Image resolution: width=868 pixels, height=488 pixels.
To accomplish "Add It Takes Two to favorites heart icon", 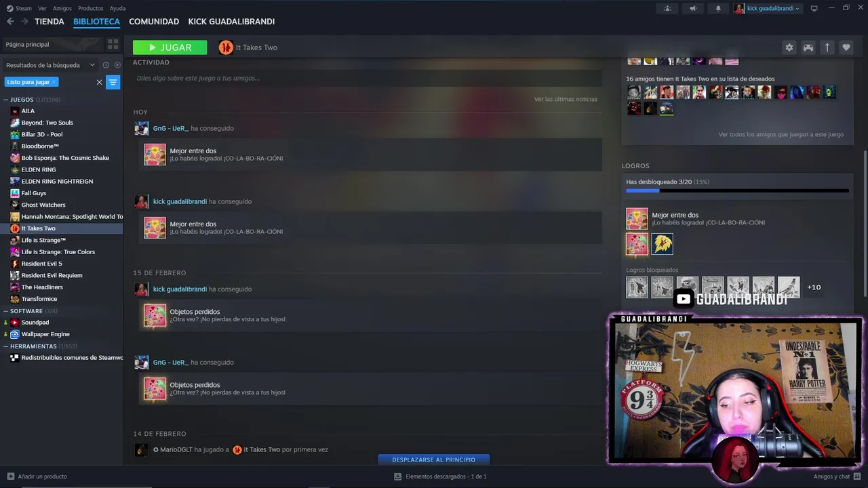I will [846, 47].
